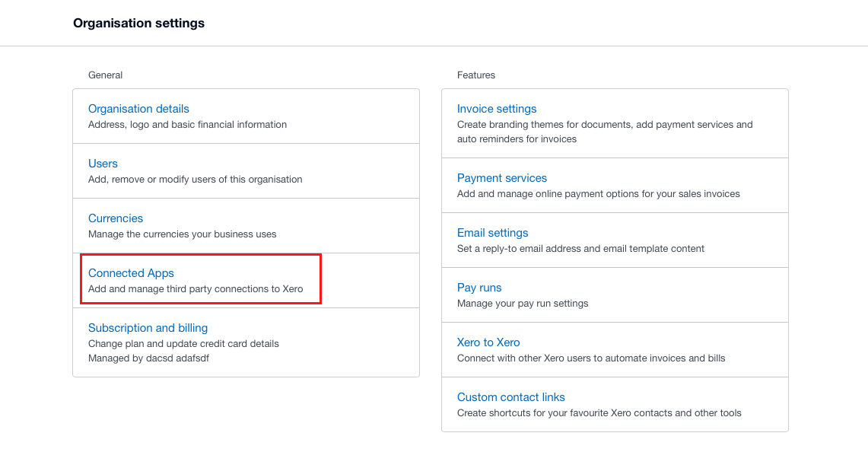Open Subscription and billing link
Viewport: 868px width, 452px height.
coord(148,328)
